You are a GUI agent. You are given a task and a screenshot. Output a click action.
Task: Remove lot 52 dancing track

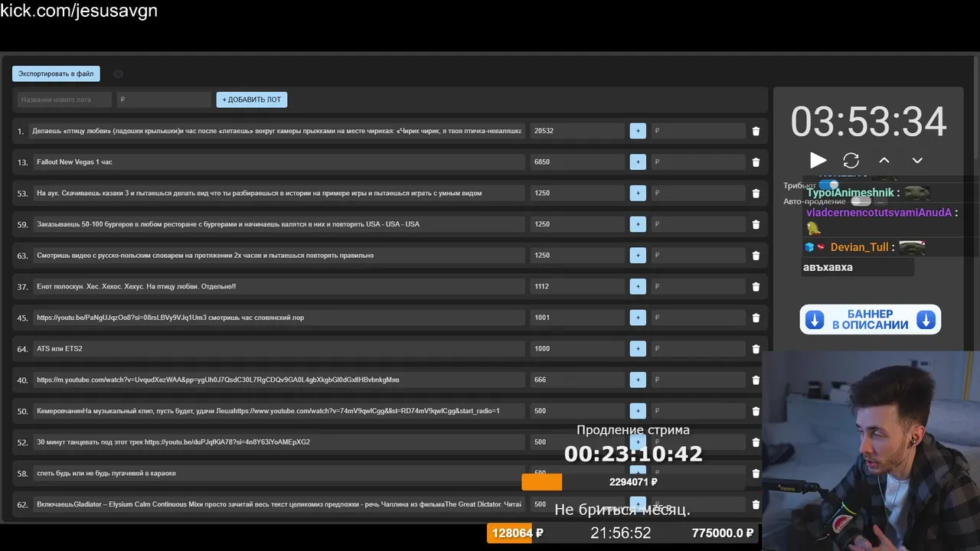[756, 442]
